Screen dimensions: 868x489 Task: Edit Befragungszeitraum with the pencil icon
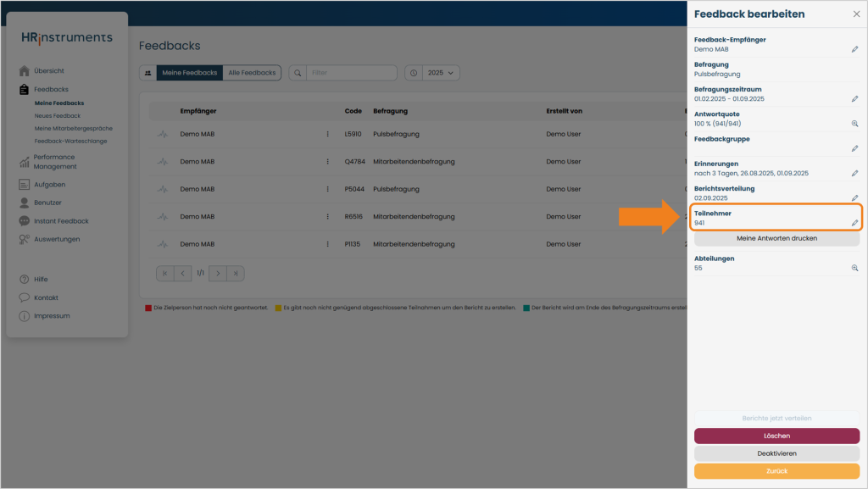point(854,99)
